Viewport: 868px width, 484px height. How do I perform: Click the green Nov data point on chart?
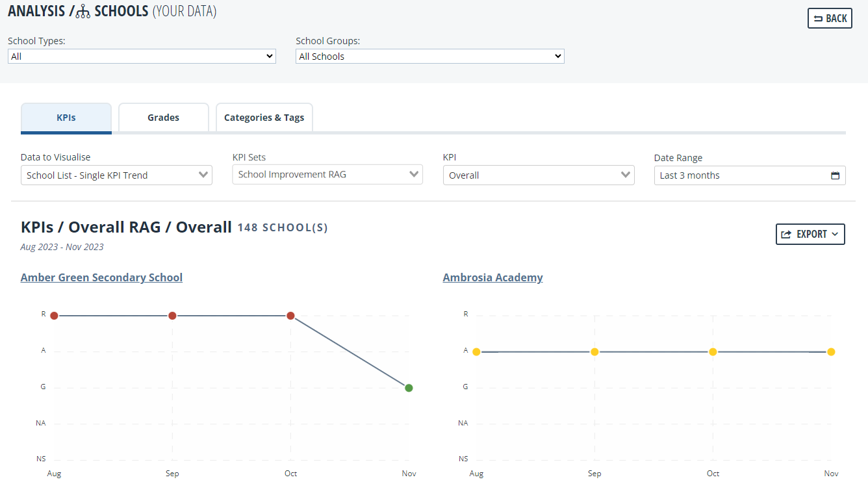point(409,388)
